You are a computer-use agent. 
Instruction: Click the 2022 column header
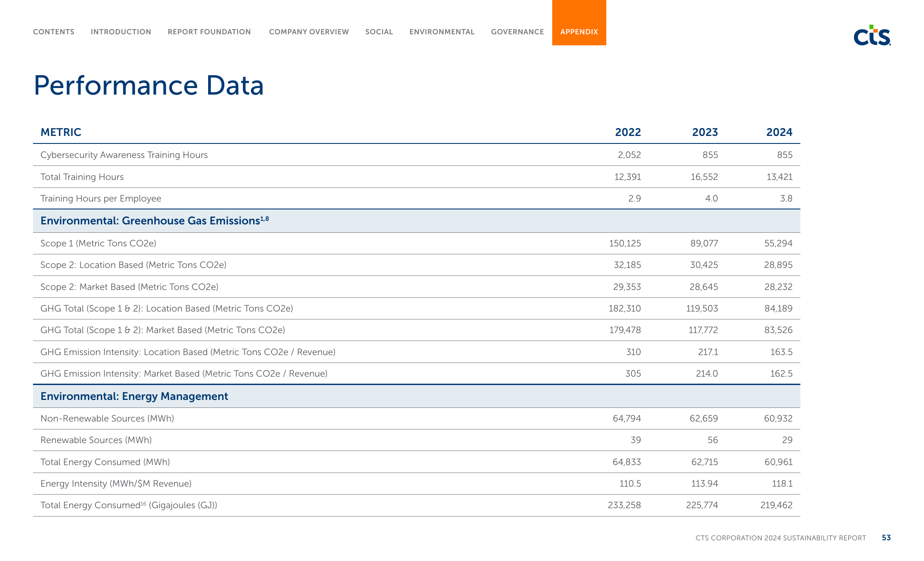(628, 132)
